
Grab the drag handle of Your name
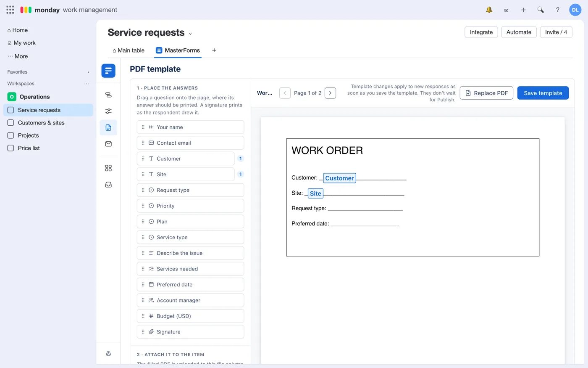[x=143, y=127]
